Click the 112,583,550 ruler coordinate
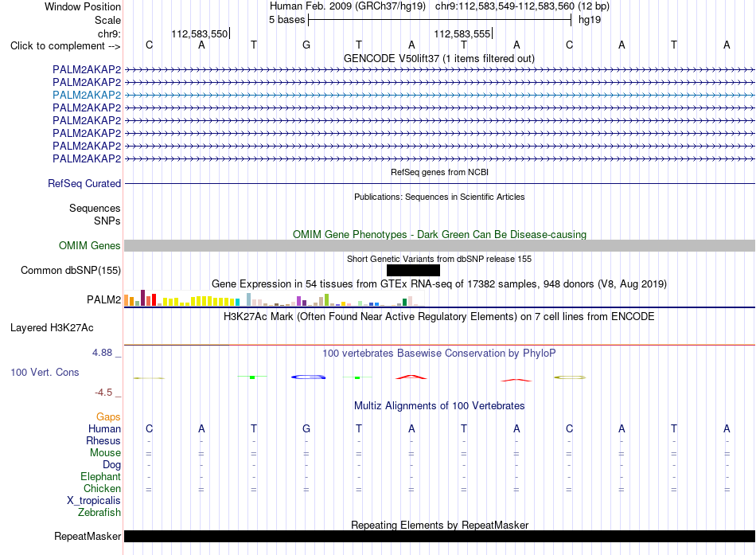Screen dimensions: 756x555 pos(199,33)
